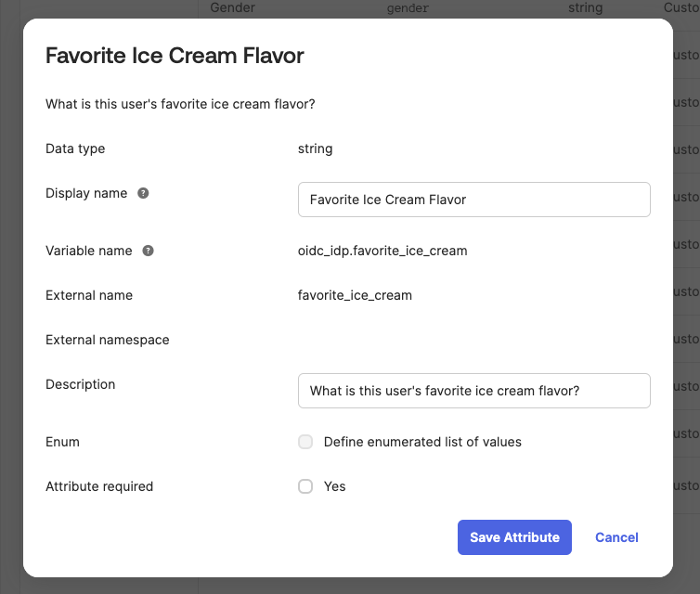
Task: Focus the Display name text field
Action: [473, 200]
